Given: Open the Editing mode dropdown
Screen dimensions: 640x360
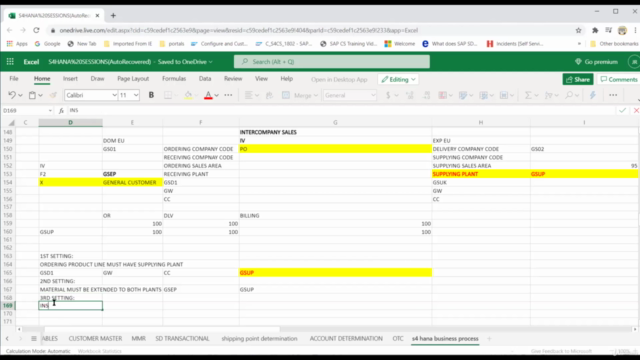Looking at the screenshot, I should [x=398, y=79].
